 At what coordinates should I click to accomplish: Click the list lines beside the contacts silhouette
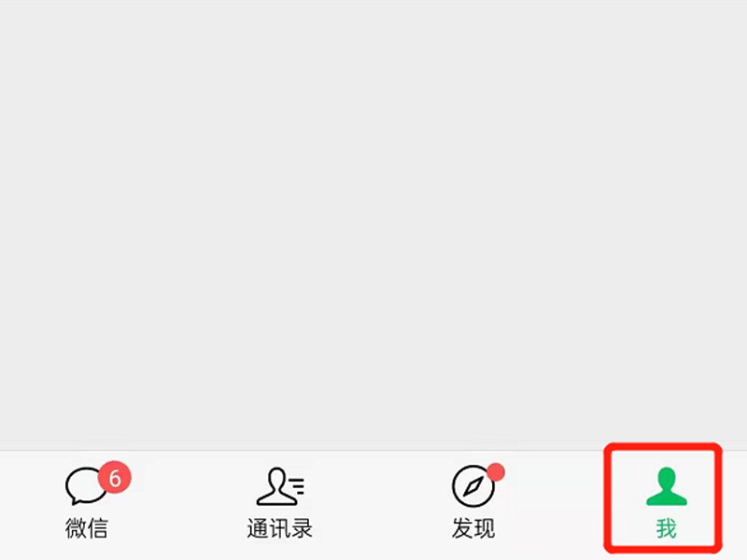coord(298,486)
